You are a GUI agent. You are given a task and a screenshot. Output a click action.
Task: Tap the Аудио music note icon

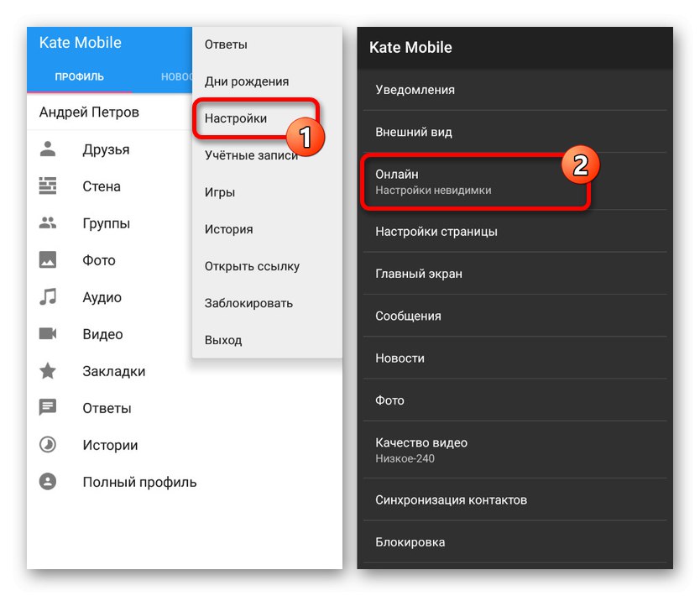[48, 297]
